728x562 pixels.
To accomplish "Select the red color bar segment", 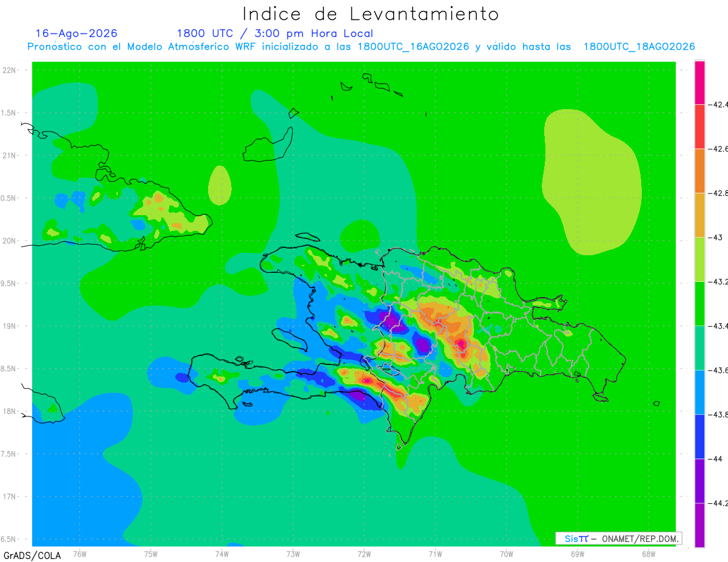I will pos(699,127).
